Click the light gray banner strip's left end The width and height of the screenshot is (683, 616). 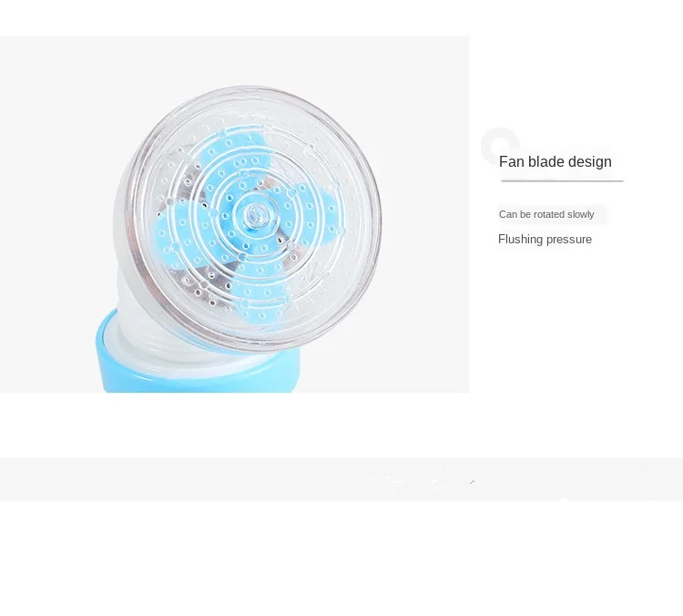tap(26, 479)
